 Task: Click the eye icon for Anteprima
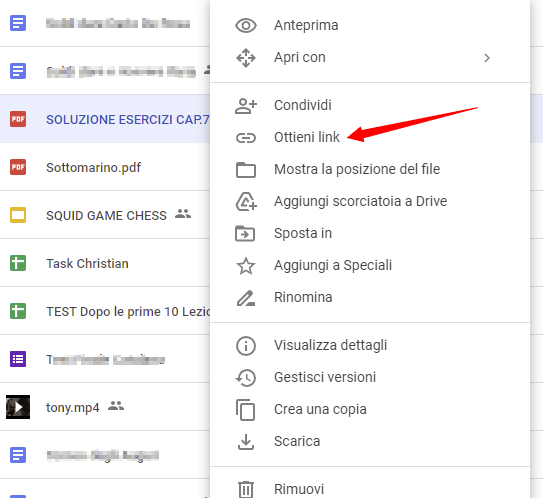pos(246,26)
